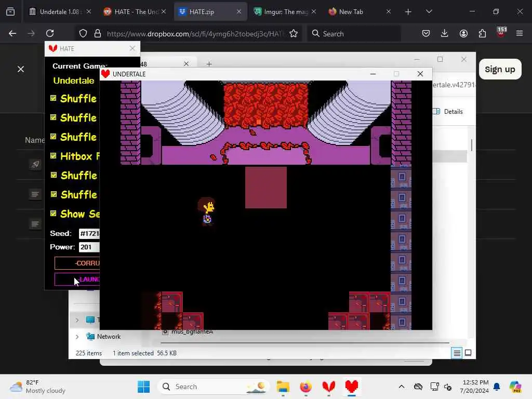Click the Name column header in Dropbox
The height and width of the screenshot is (399, 532).
click(x=35, y=140)
